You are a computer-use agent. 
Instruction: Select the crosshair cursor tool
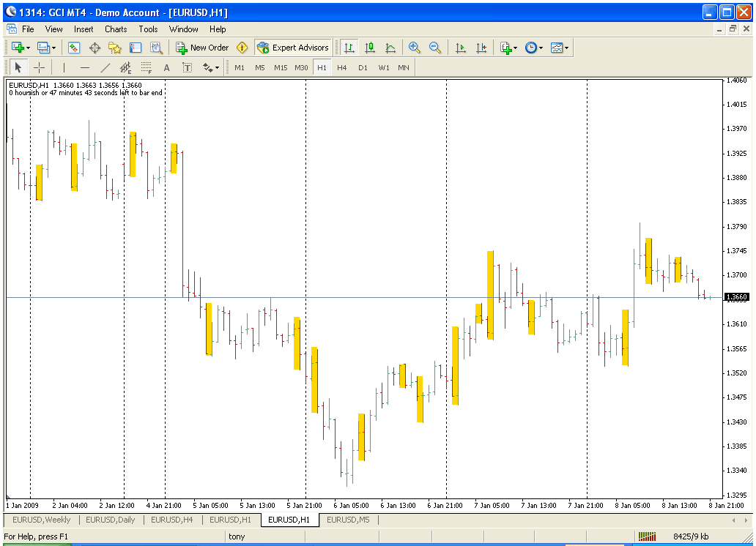[39, 67]
